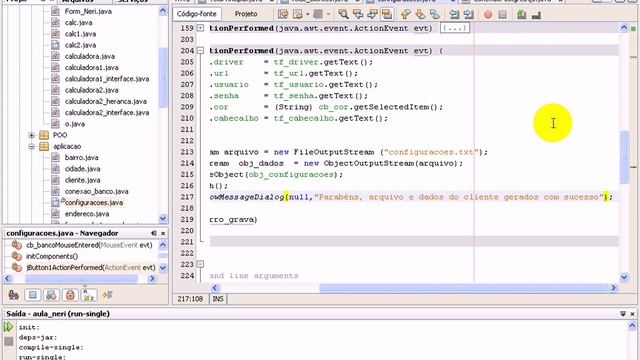Viewport: 640px width, 360px height.
Task: Collapse the aplicacao package node
Action: click(31, 146)
